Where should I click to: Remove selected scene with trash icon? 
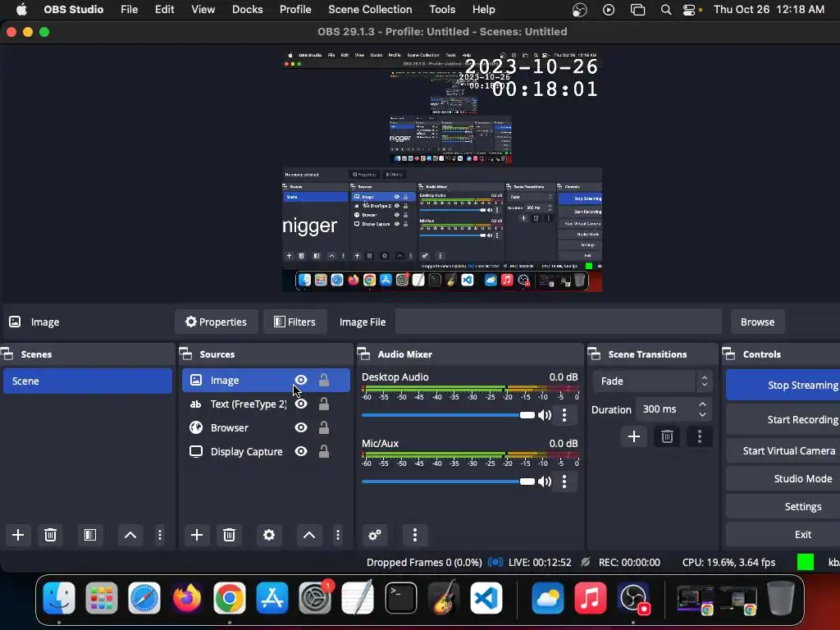(50, 535)
